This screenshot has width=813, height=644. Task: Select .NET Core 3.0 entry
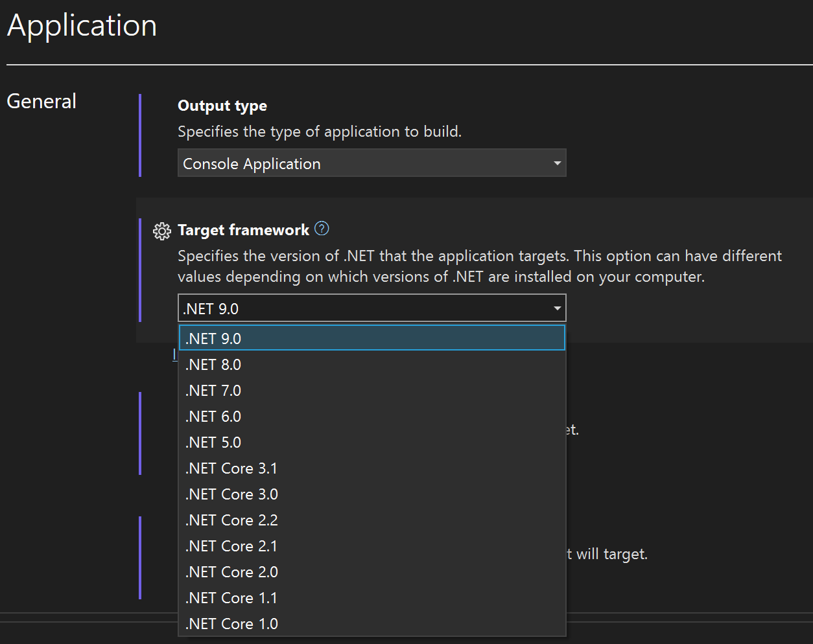[372, 494]
